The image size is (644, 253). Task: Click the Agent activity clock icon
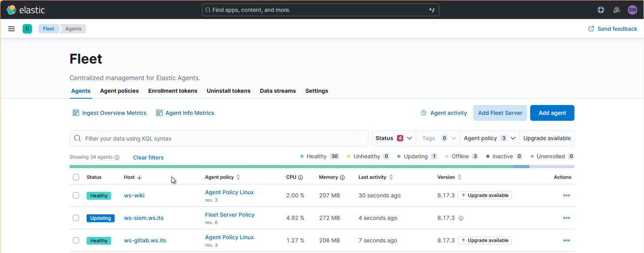[x=423, y=113]
